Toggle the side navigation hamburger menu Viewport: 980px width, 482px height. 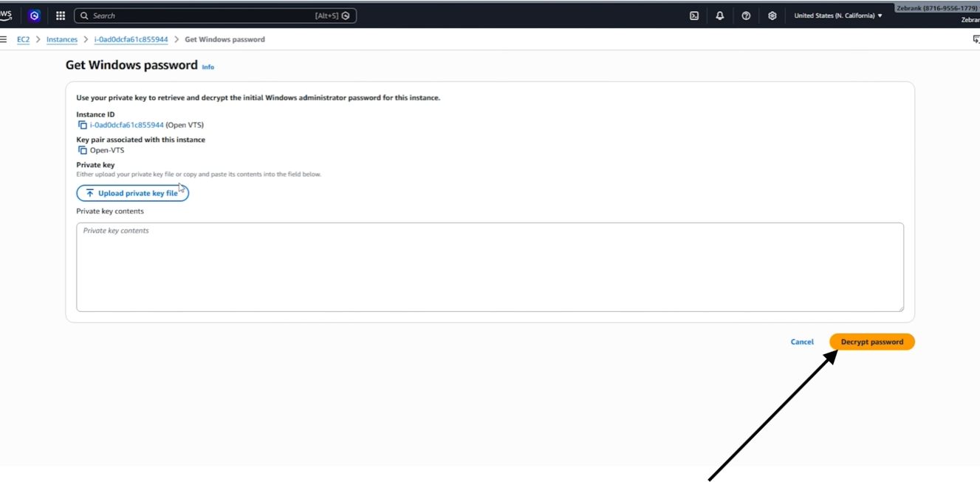click(4, 39)
